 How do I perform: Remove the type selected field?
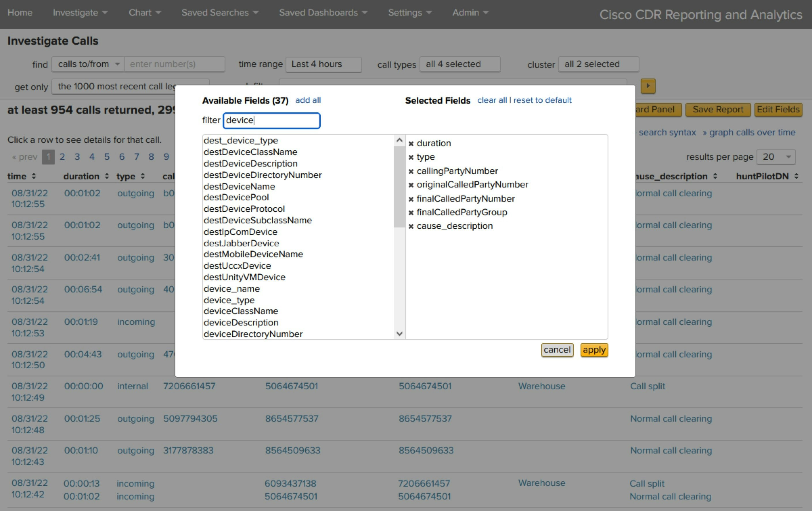click(x=411, y=157)
